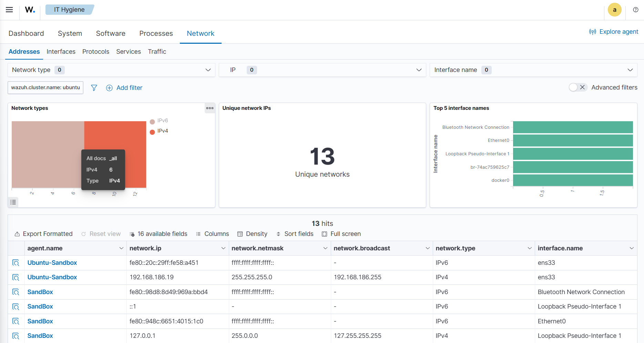
Task: Click the Wazuh logo in the header
Action: (30, 10)
